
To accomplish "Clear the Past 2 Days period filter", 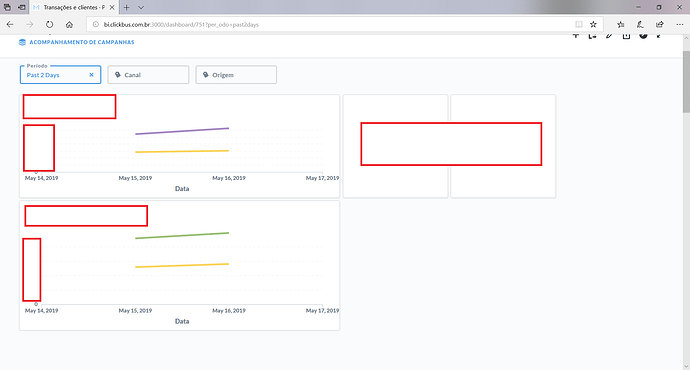I will point(92,75).
